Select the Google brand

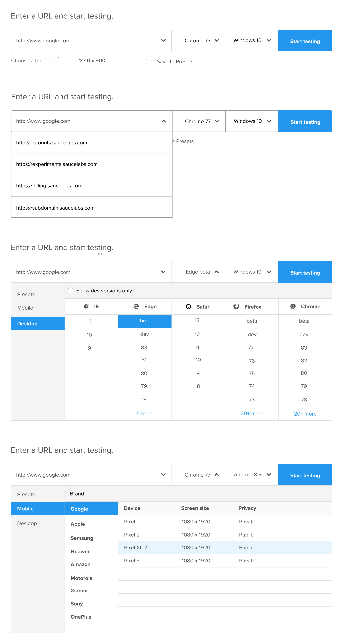91,509
